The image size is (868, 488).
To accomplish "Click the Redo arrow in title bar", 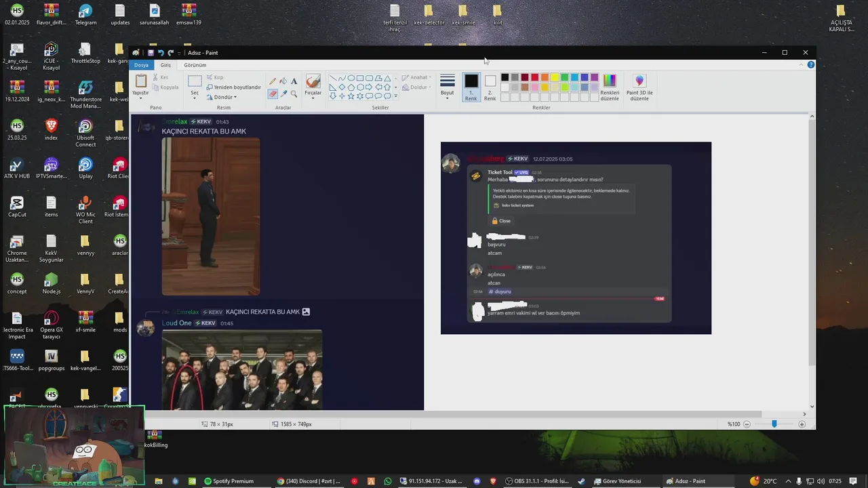I will [x=170, y=53].
